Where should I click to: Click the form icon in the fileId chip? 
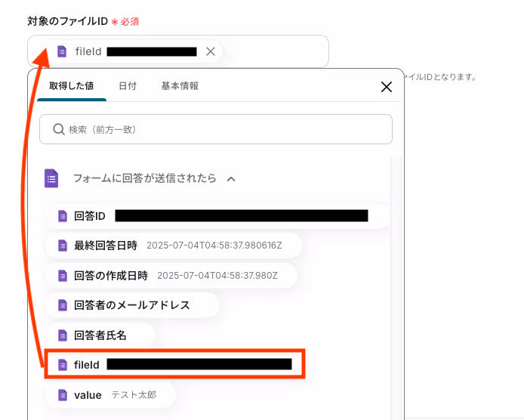click(x=62, y=51)
